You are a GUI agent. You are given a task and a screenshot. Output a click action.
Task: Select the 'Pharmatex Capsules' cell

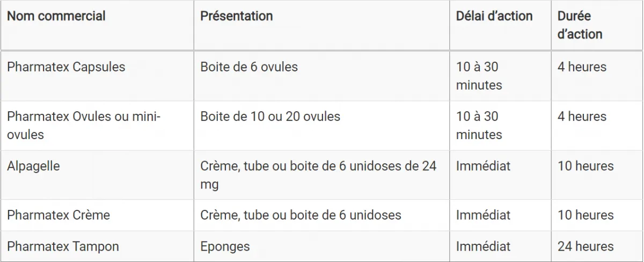[66, 67]
